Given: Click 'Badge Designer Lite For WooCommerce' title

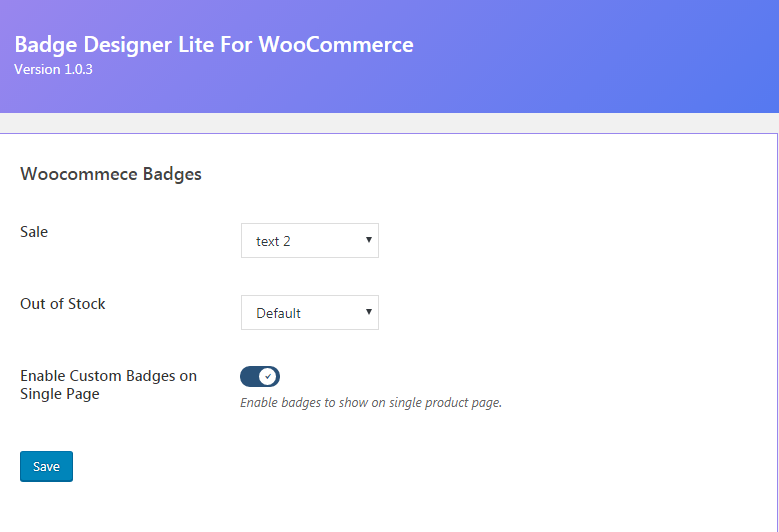Looking at the screenshot, I should 214,45.
